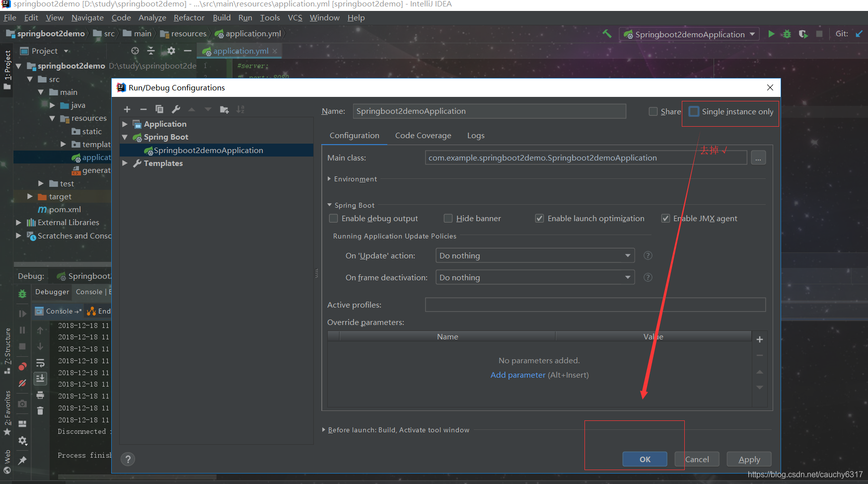Remove configuration with the minus icon
The image size is (868, 484).
pyautogui.click(x=144, y=109)
